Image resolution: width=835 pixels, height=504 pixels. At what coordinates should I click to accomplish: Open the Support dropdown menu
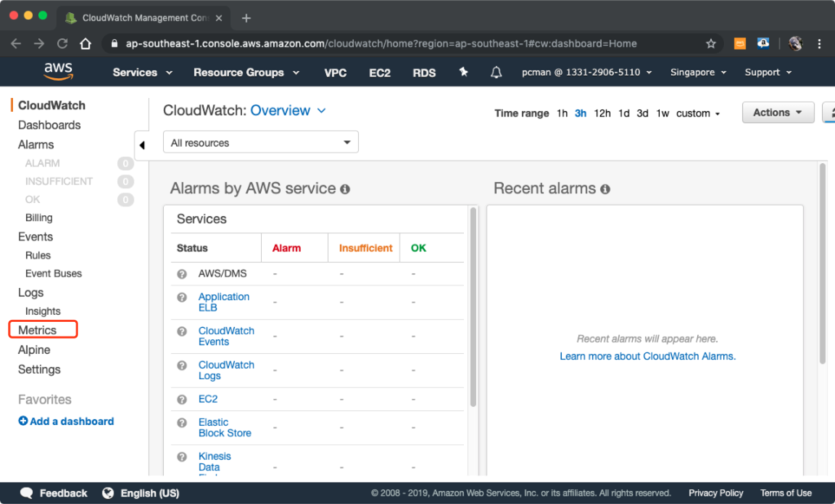pos(768,73)
